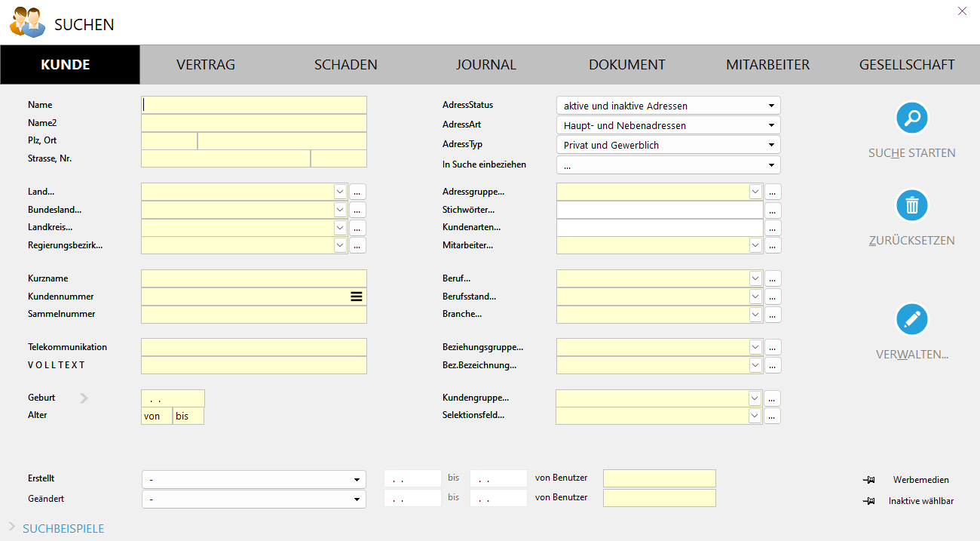Switch to the Vertrag tab
980x541 pixels.
coord(206,65)
